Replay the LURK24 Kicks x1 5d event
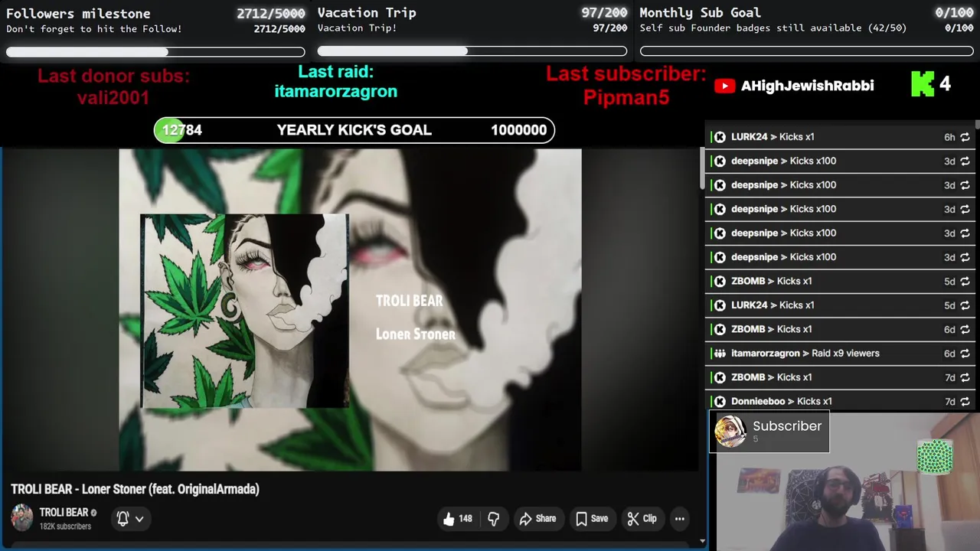 pos(965,305)
